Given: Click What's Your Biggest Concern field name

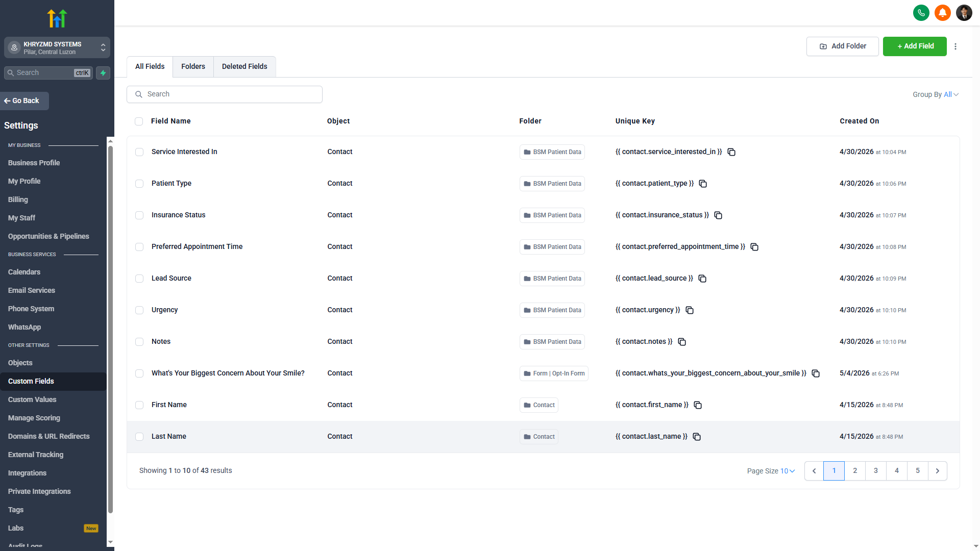Looking at the screenshot, I should 228,373.
